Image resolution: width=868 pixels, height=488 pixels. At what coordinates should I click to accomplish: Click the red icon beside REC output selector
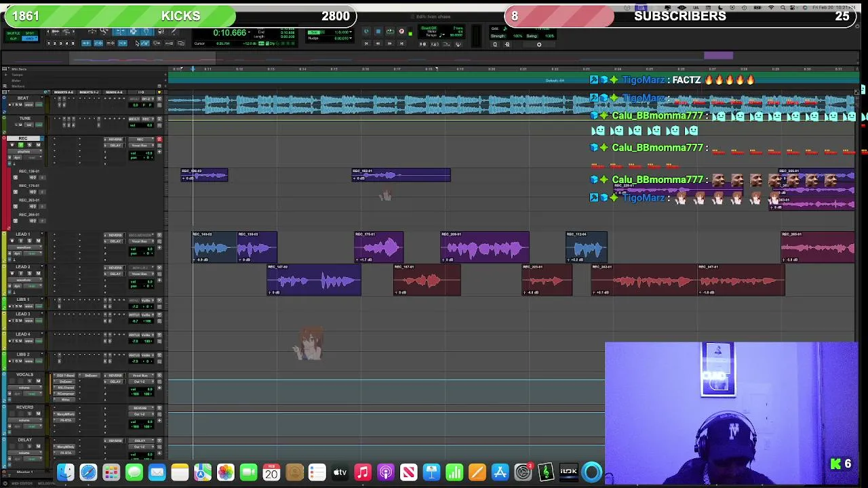click(159, 139)
